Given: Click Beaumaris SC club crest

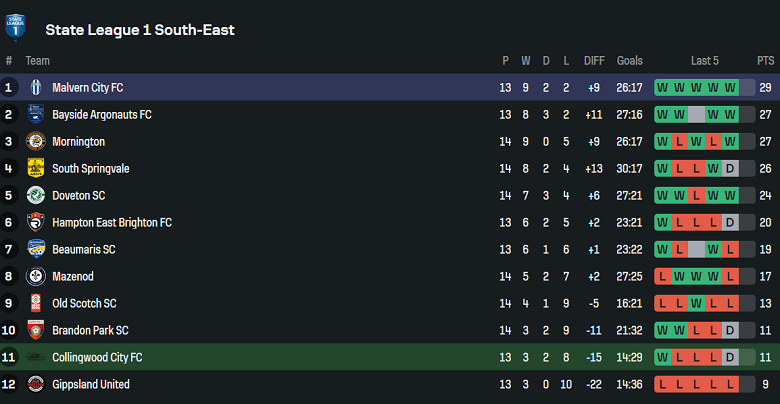Looking at the screenshot, I should click(36, 250).
